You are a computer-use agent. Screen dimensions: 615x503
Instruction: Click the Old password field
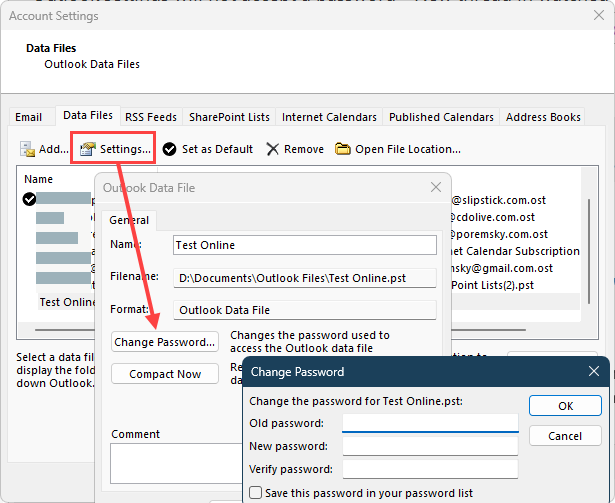(430, 423)
